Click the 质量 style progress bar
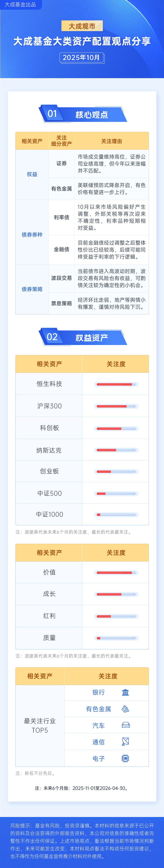The image size is (164, 868). pyautogui.click(x=116, y=638)
